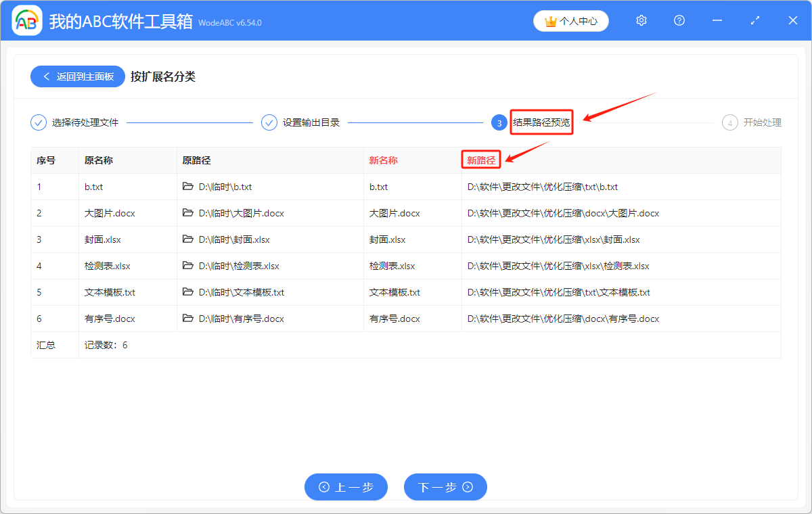Select the 结果路径预览 step
This screenshot has height=514, width=812.
[x=541, y=122]
